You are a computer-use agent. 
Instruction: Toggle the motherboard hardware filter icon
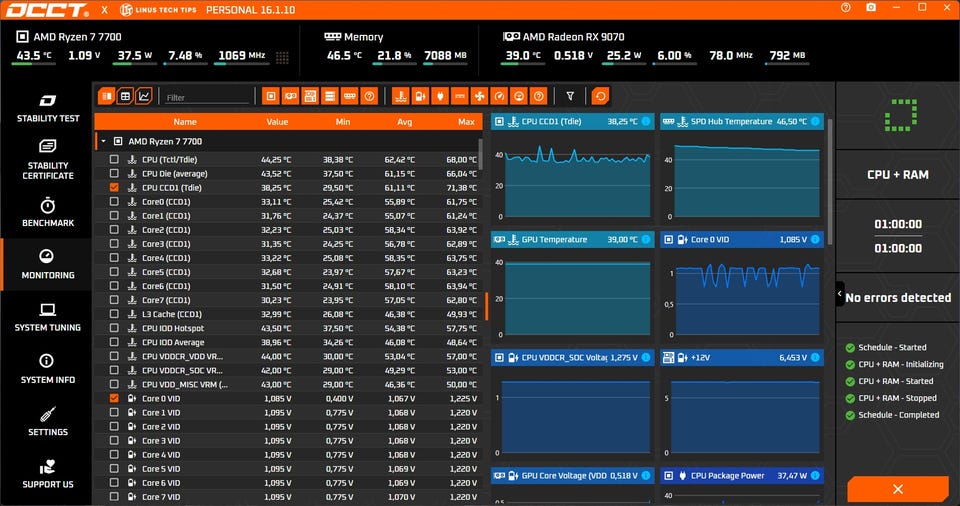coord(310,96)
